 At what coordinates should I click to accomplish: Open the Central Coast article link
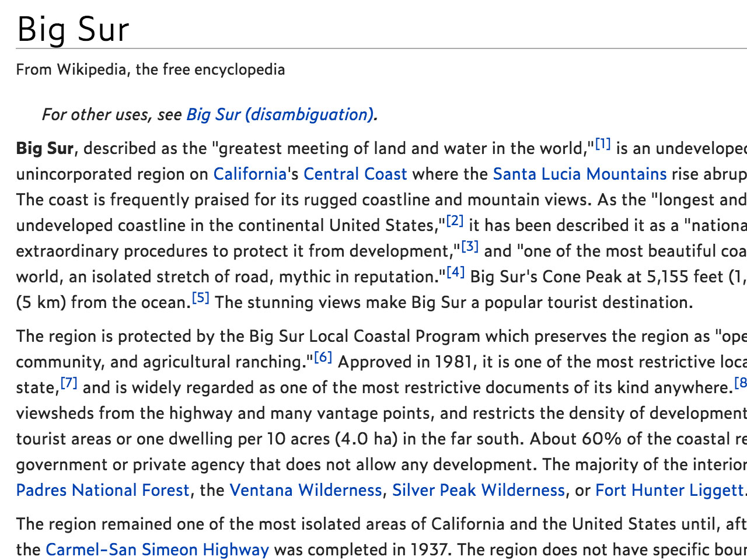click(x=355, y=174)
